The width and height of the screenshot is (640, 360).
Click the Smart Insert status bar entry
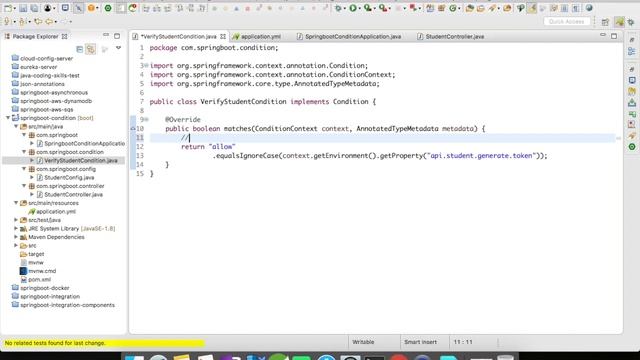[x=420, y=342]
